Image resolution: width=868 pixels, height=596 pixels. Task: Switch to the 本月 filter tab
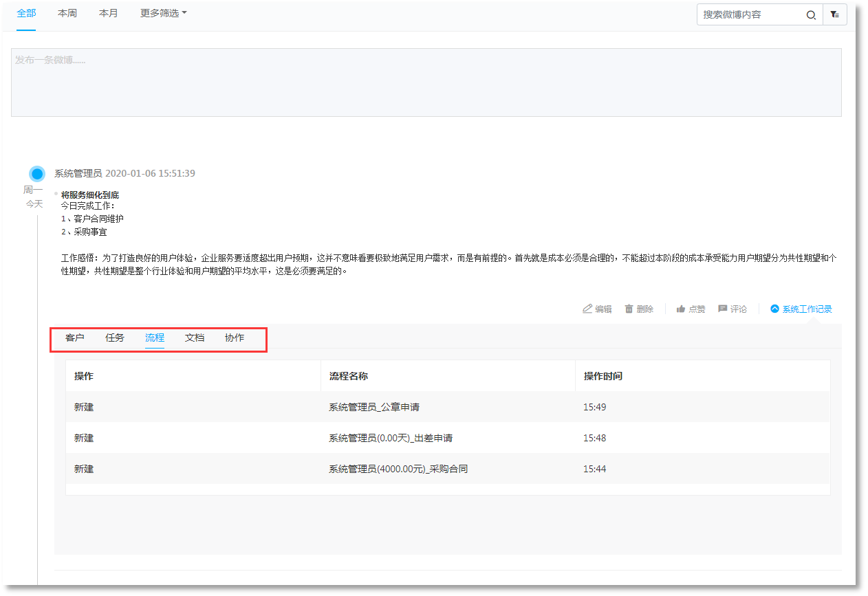[x=109, y=13]
